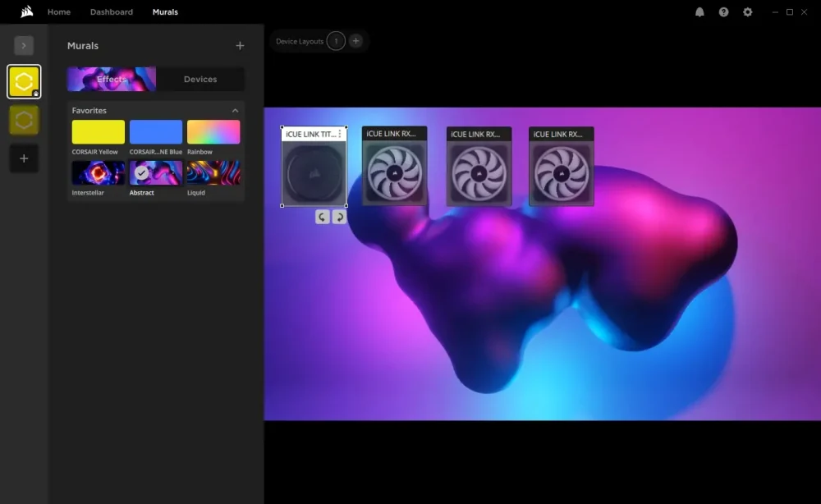Image resolution: width=821 pixels, height=504 pixels.
Task: Open the settings gear icon
Action: [748, 12]
